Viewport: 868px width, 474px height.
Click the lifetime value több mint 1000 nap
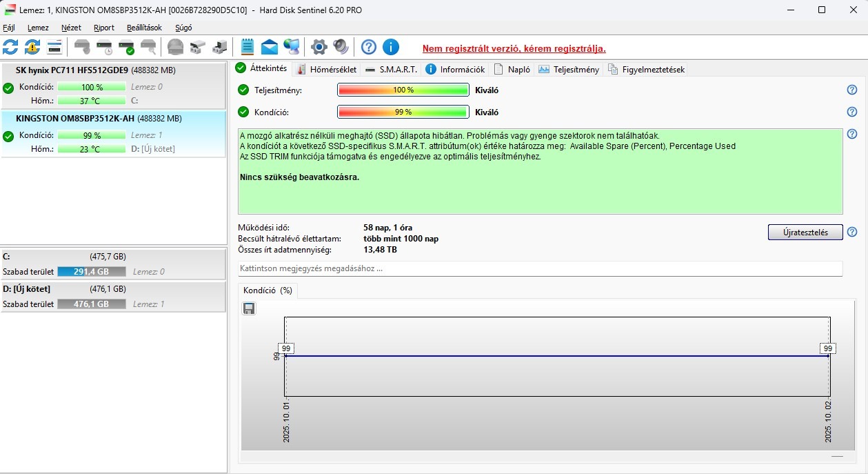pyautogui.click(x=401, y=239)
